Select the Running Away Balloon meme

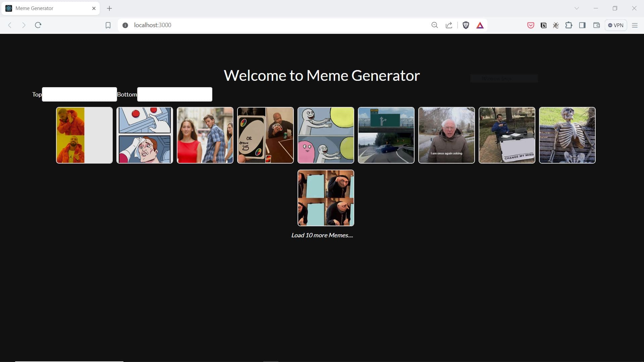[x=326, y=135]
